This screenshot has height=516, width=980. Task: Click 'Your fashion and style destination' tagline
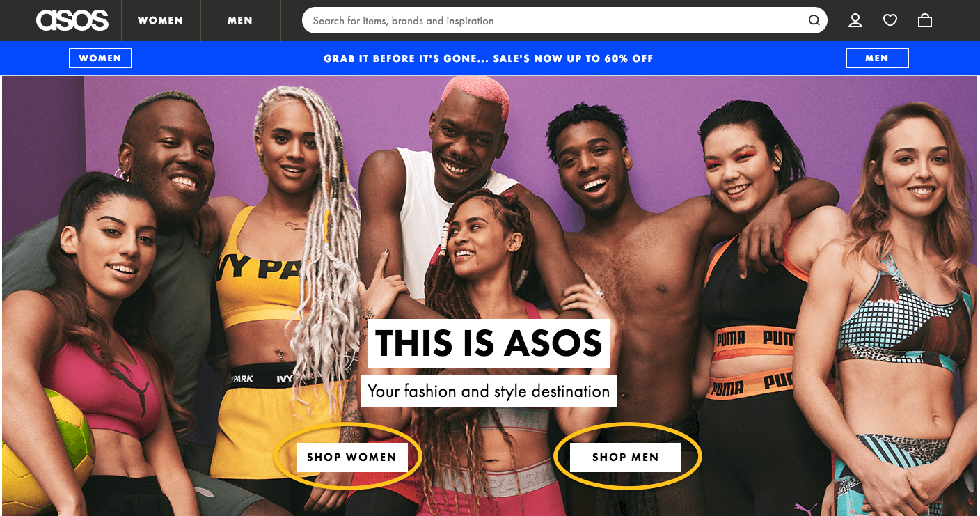coord(489,391)
